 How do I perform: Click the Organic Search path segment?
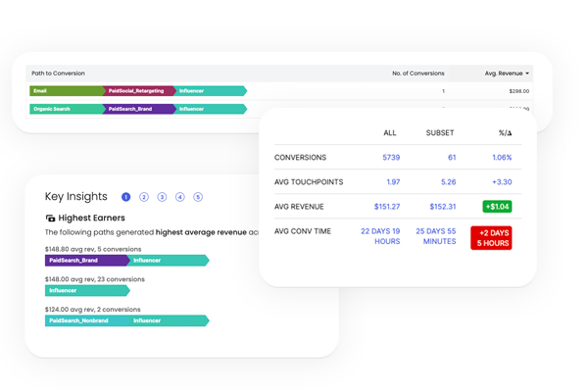[x=67, y=109]
